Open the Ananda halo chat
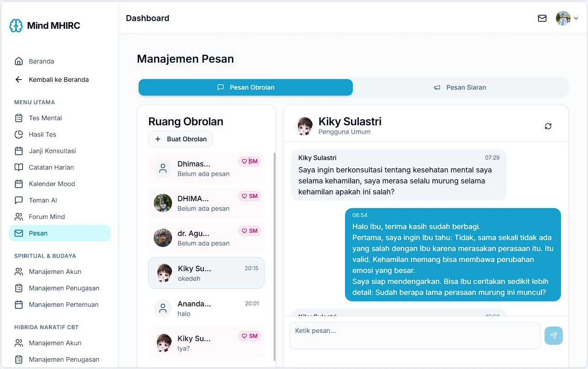The width and height of the screenshot is (588, 369). click(206, 308)
